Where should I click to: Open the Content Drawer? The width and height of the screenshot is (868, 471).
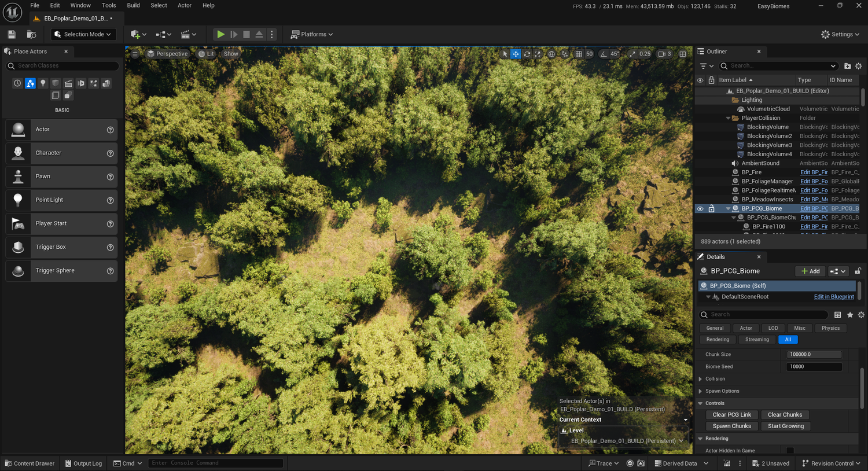[30, 463]
